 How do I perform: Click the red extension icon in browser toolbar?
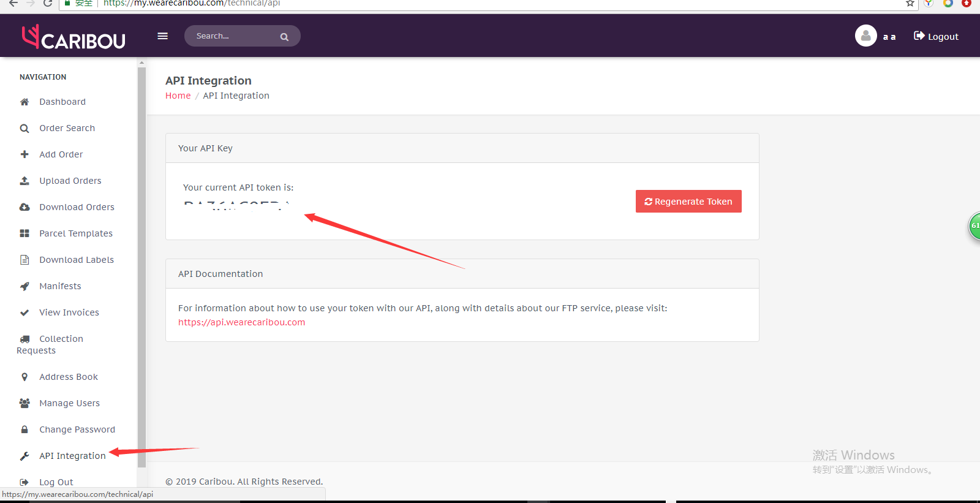tap(967, 3)
